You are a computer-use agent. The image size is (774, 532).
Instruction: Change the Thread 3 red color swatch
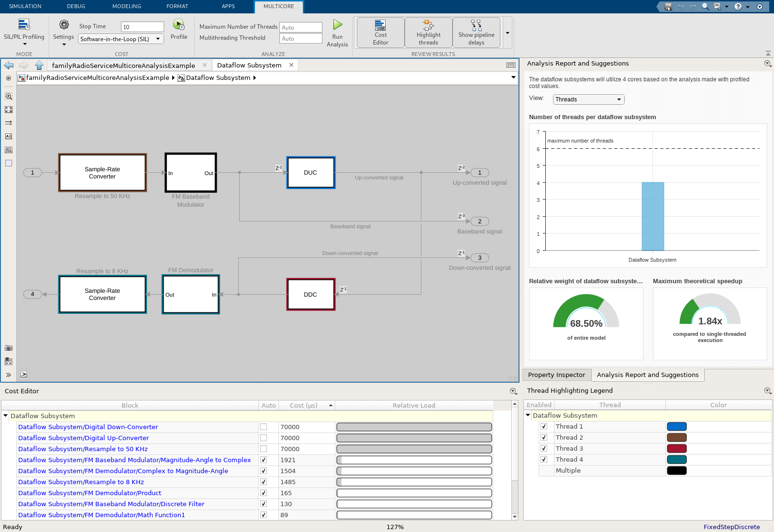point(676,448)
